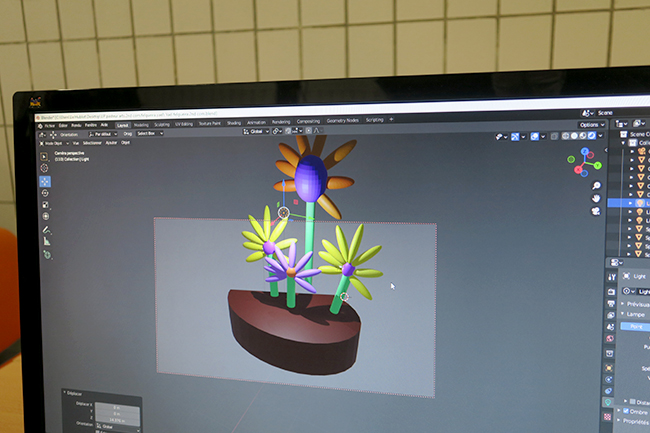Screen dimensions: 650x433
Task: Open the viewport shading options dropdown arrow
Action: click(x=601, y=135)
